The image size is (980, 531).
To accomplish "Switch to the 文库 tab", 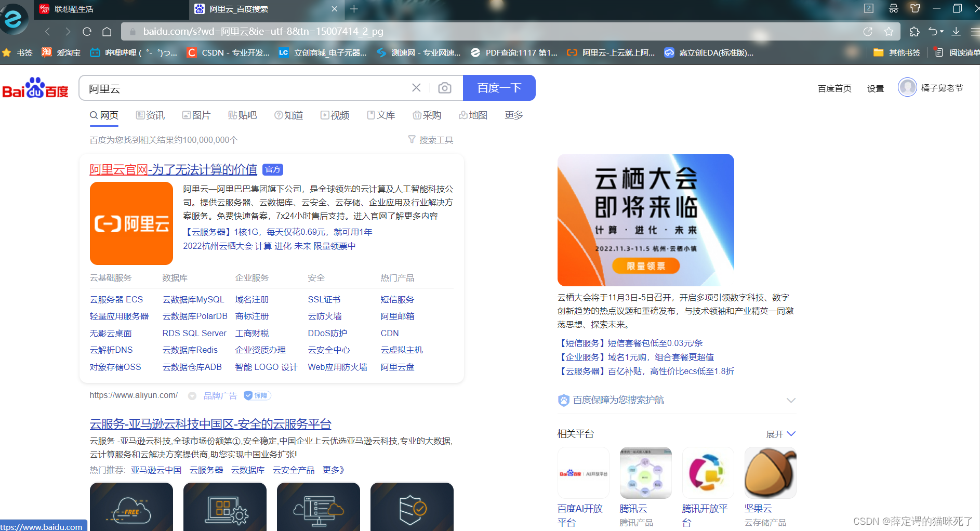I will point(381,115).
